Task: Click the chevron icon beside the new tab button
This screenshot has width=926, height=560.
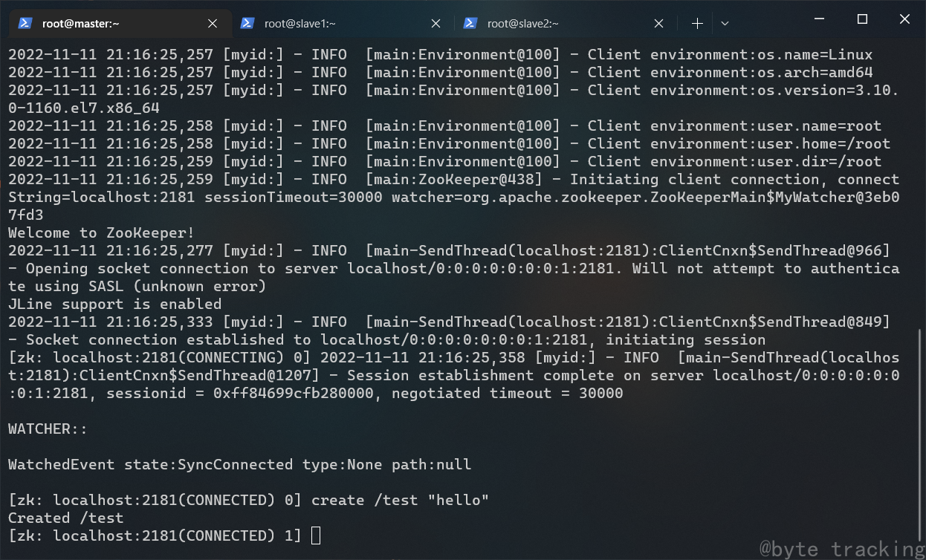Action: [725, 23]
